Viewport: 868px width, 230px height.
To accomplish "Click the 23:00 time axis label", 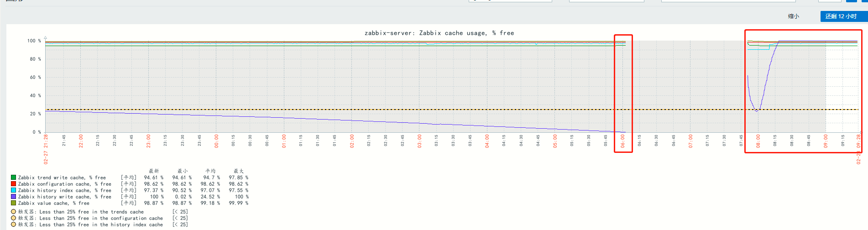I will click(x=148, y=141).
